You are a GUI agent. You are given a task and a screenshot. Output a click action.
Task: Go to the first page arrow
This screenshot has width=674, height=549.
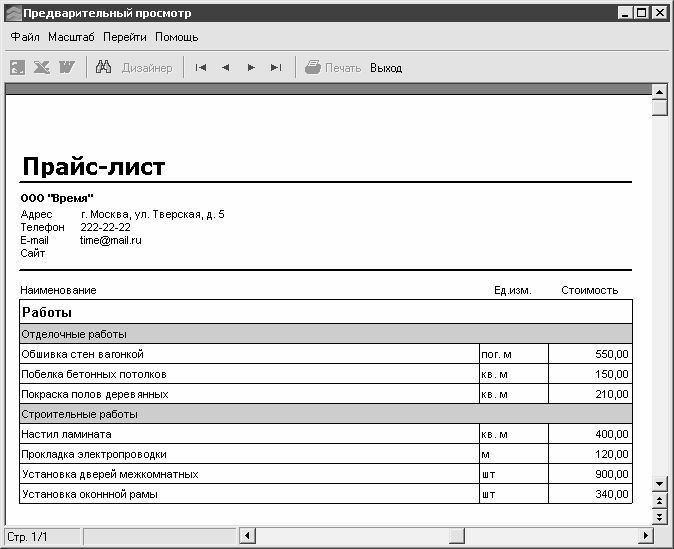pos(201,67)
